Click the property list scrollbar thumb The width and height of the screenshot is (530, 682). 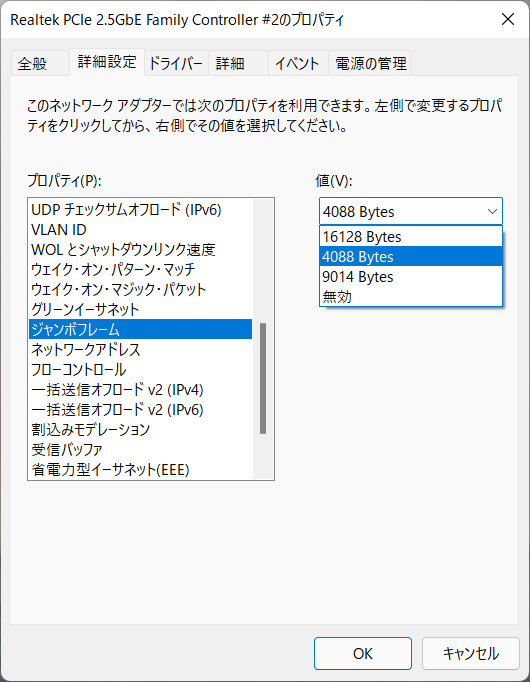pyautogui.click(x=263, y=378)
